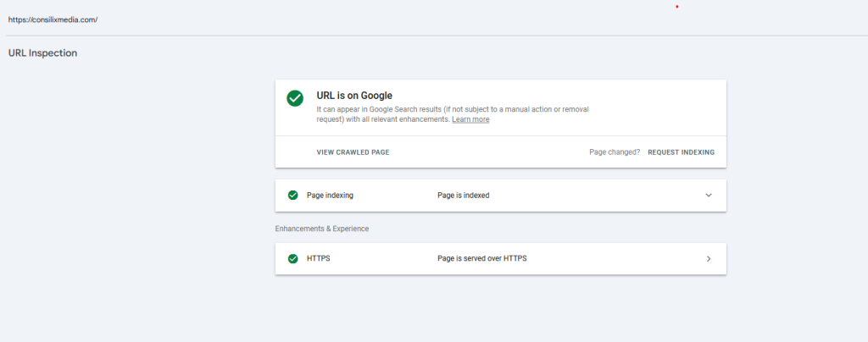
Task: Click the URL Inspection page heading
Action: point(42,53)
